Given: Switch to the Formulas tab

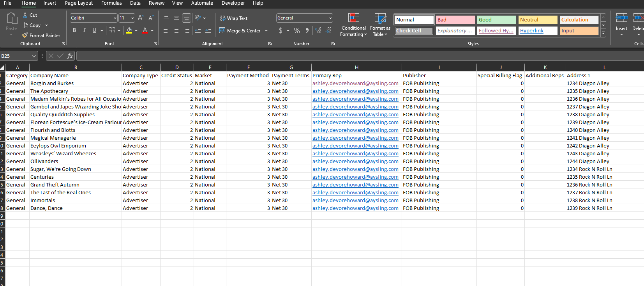Looking at the screenshot, I should 111,3.
